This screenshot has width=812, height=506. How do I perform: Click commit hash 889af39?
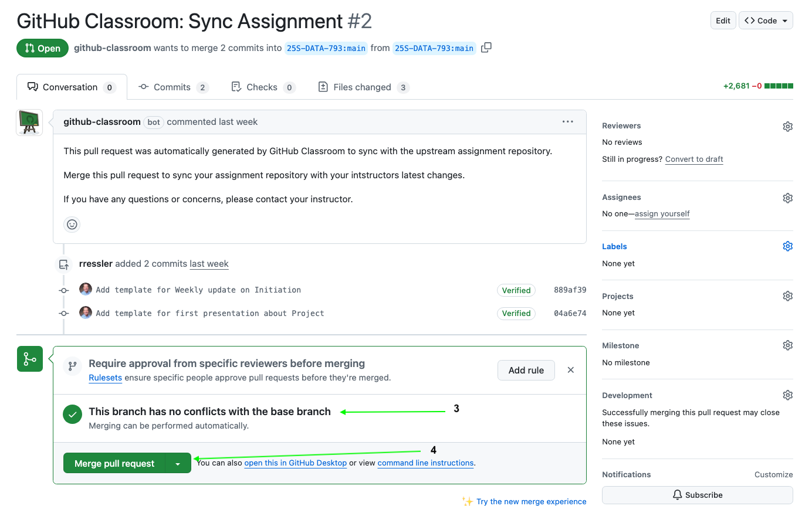(x=570, y=290)
